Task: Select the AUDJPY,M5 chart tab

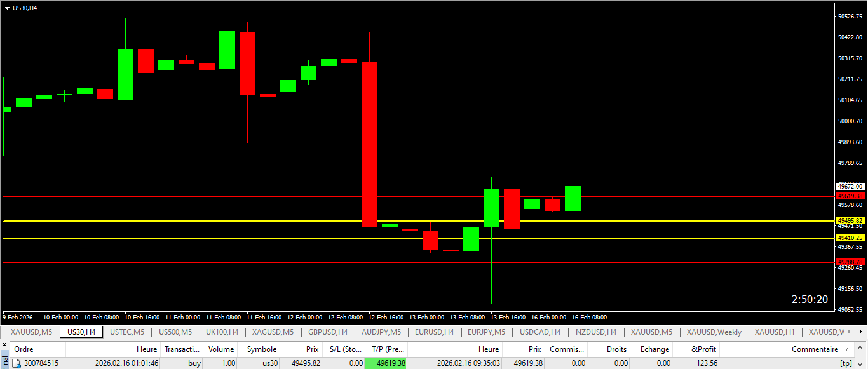Action: pos(381,332)
